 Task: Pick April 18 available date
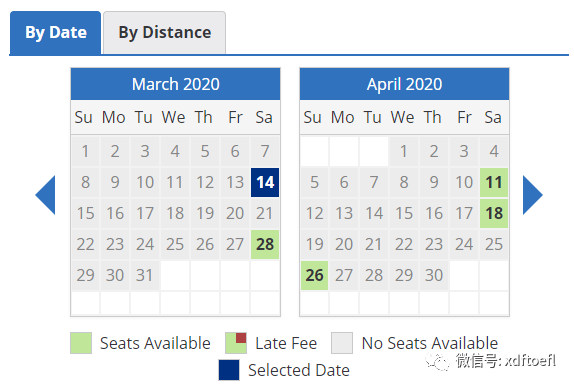[494, 213]
